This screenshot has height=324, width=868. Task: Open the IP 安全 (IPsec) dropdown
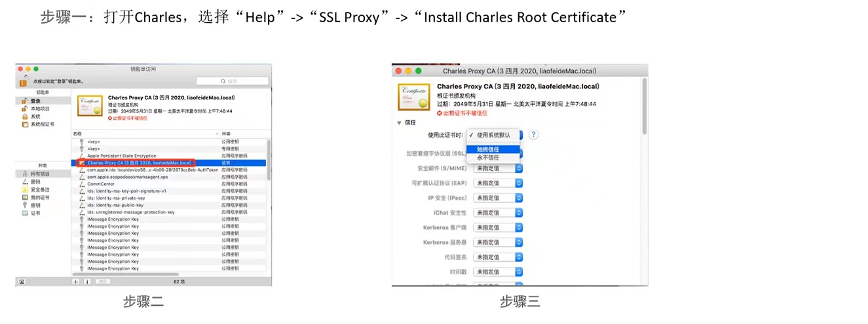point(498,198)
